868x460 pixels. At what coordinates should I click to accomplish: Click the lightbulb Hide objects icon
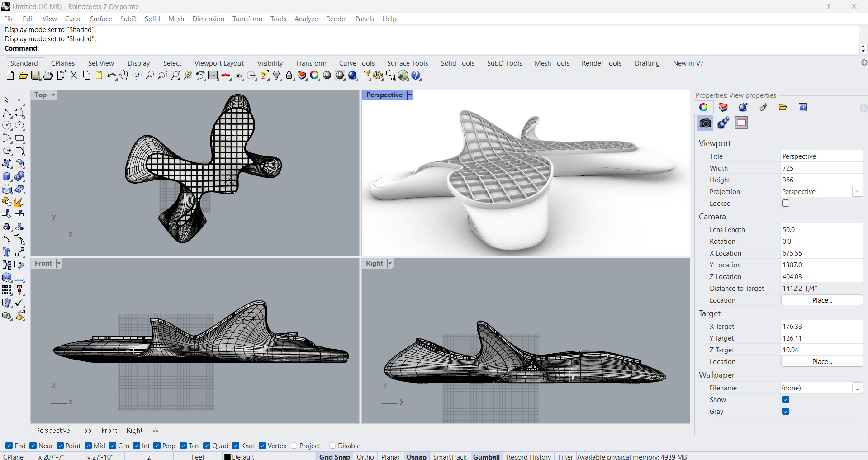277,76
